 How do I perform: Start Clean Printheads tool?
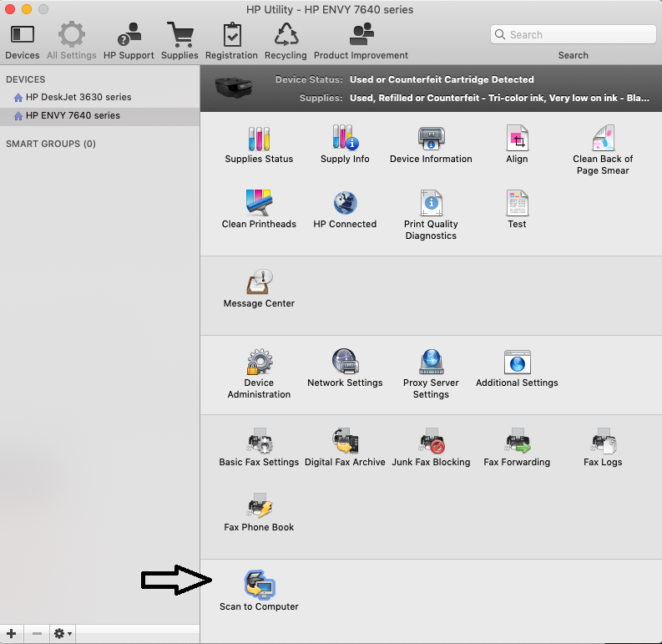(259, 210)
